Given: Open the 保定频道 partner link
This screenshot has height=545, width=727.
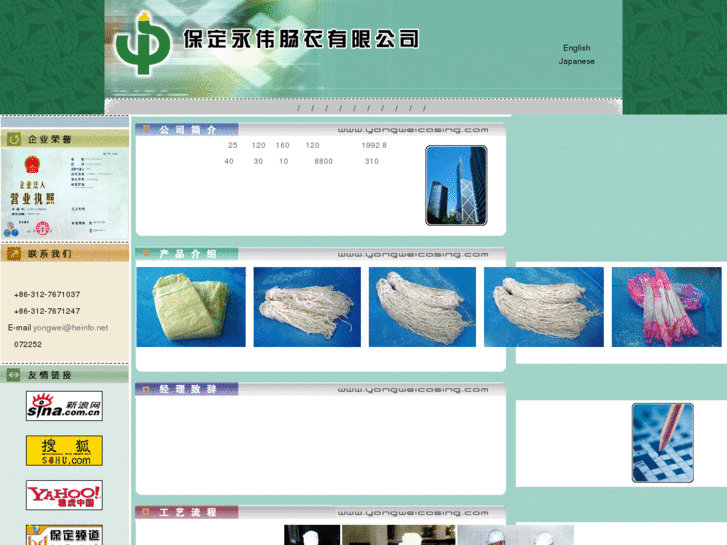Looking at the screenshot, I should point(64,535).
